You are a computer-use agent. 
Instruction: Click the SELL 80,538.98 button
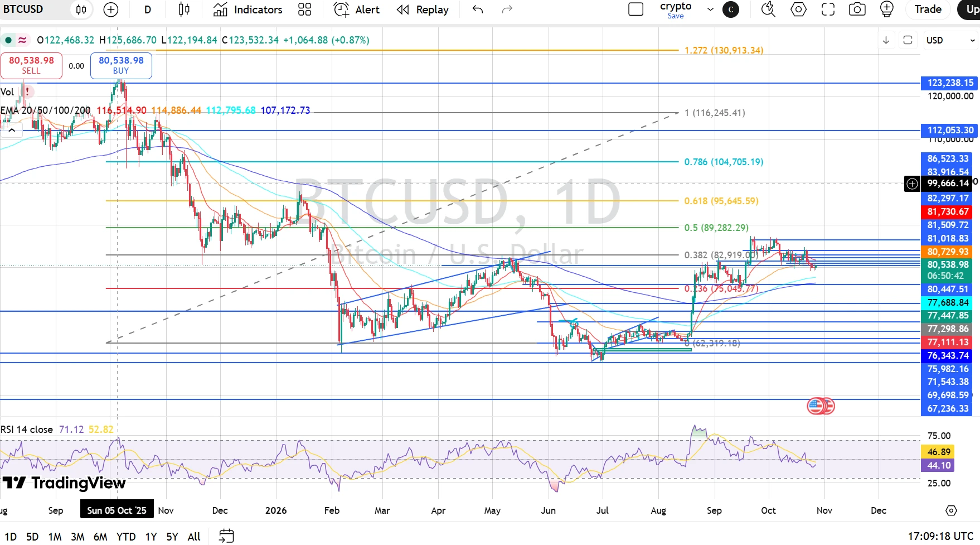click(31, 65)
